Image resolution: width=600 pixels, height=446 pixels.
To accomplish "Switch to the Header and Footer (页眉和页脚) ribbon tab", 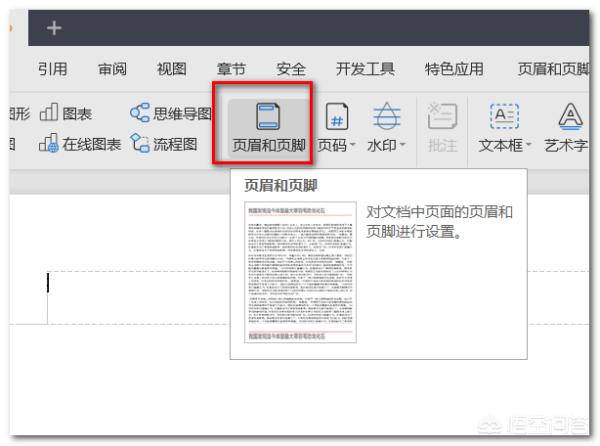I will pyautogui.click(x=553, y=69).
